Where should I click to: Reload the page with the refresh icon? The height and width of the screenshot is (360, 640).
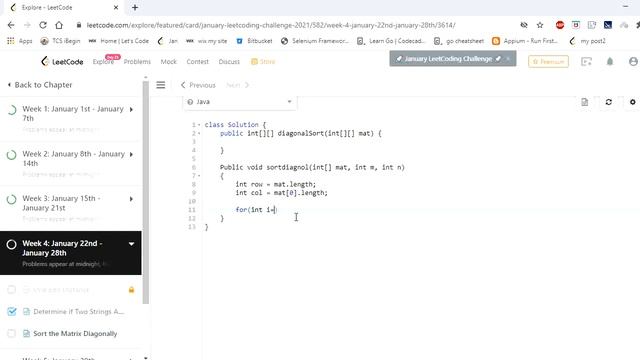click(43, 25)
